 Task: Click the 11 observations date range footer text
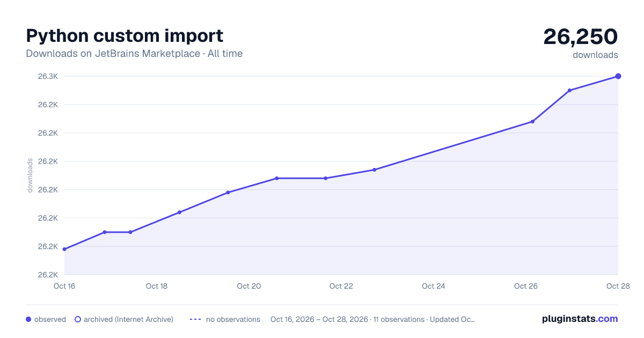pyautogui.click(x=373, y=319)
